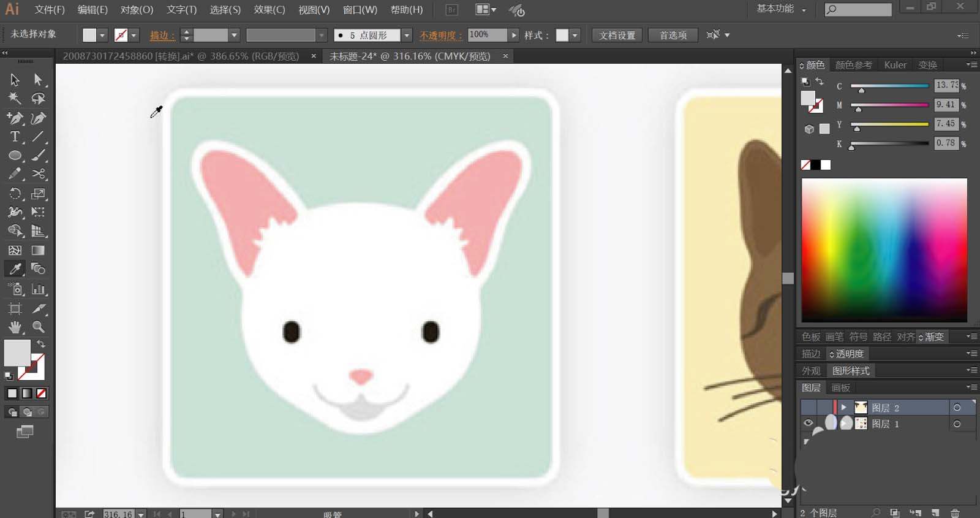Switch to the 未标题-24 document tab
980x518 pixels.
410,56
